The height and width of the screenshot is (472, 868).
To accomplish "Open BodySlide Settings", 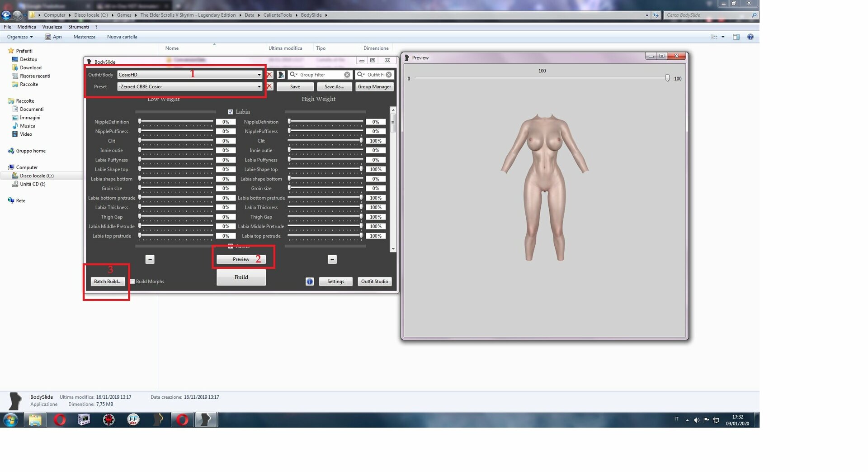I will coord(335,281).
